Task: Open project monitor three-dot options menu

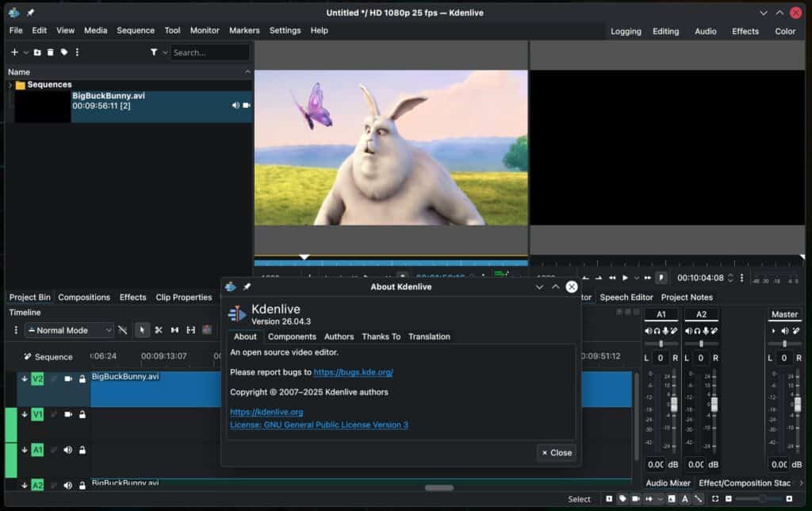Action: [741, 279]
